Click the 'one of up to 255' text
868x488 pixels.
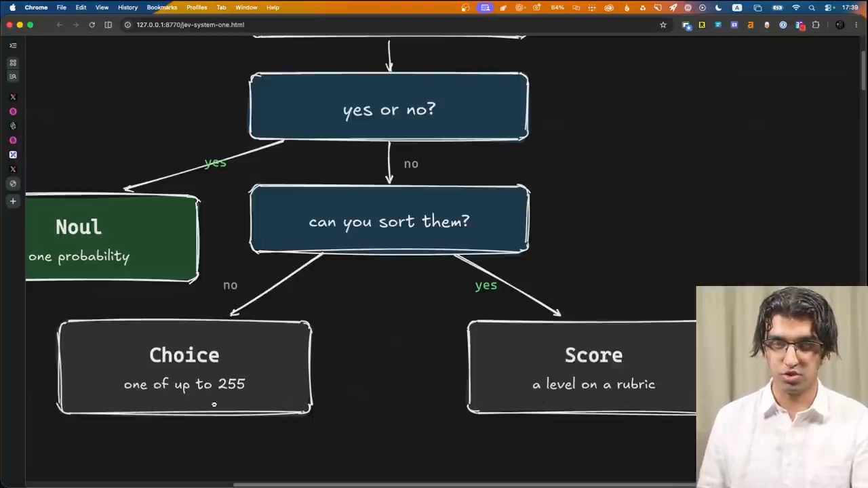[x=184, y=384]
